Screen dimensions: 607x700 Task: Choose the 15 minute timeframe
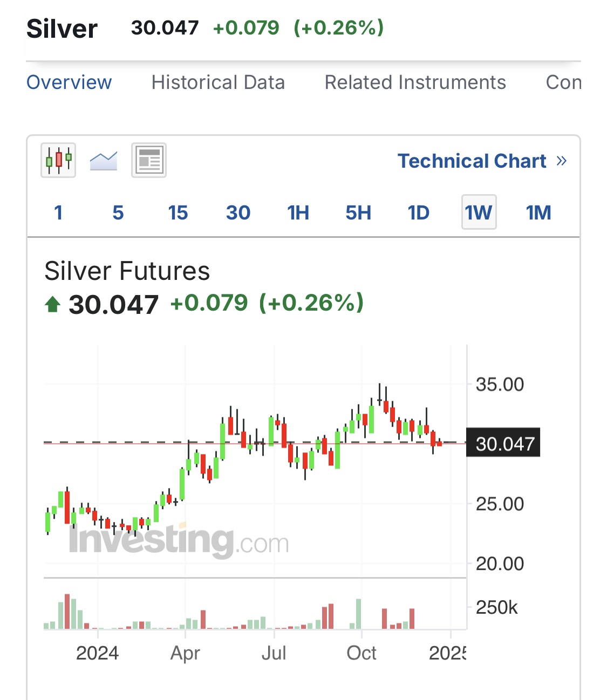coord(178,212)
